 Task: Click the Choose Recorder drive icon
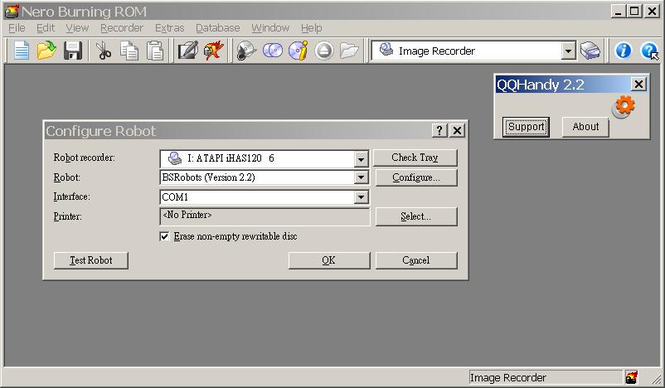(x=590, y=51)
